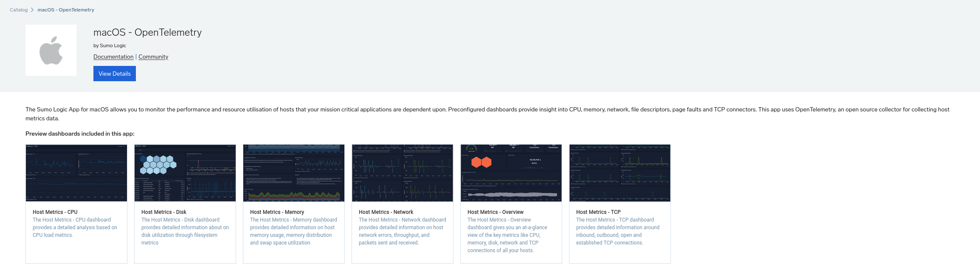980x276 pixels.
Task: Click the established TCP connections description text
Action: (618, 231)
